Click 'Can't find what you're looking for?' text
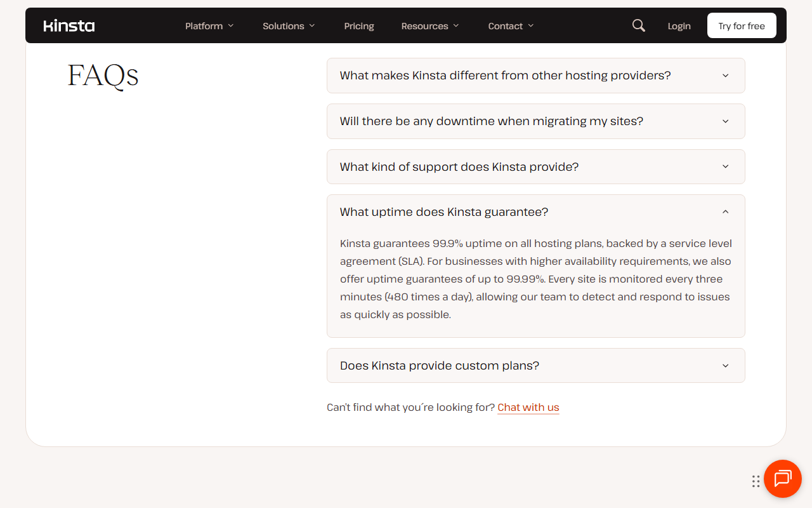 click(x=410, y=408)
